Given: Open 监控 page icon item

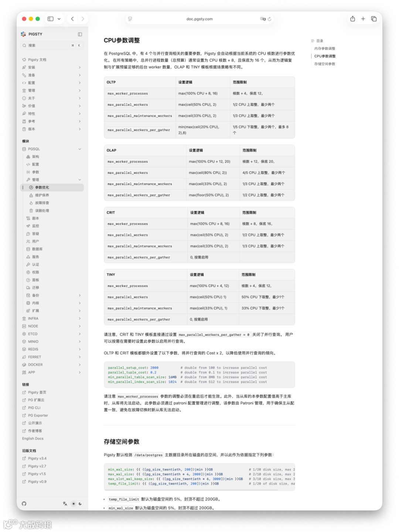Looking at the screenshot, I should point(33,226).
